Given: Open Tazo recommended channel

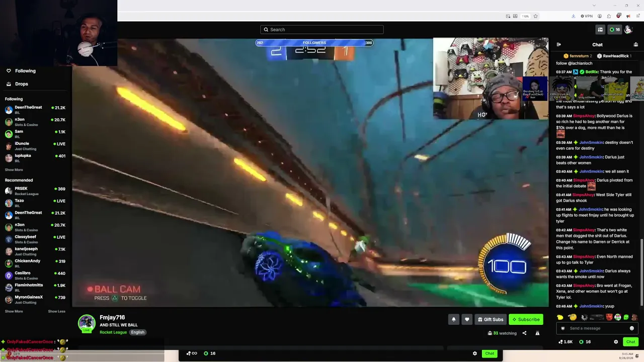Looking at the screenshot, I should pos(35,203).
